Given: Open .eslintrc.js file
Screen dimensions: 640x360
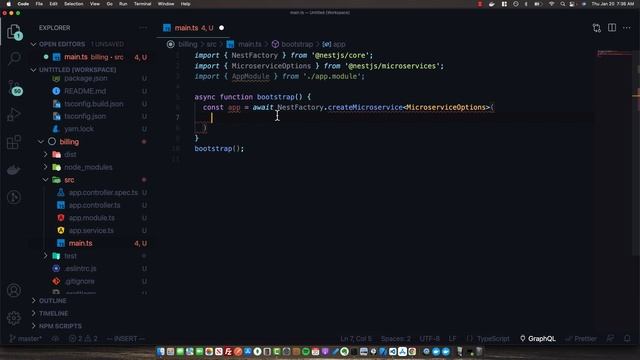Looking at the screenshot, I should 80,269.
